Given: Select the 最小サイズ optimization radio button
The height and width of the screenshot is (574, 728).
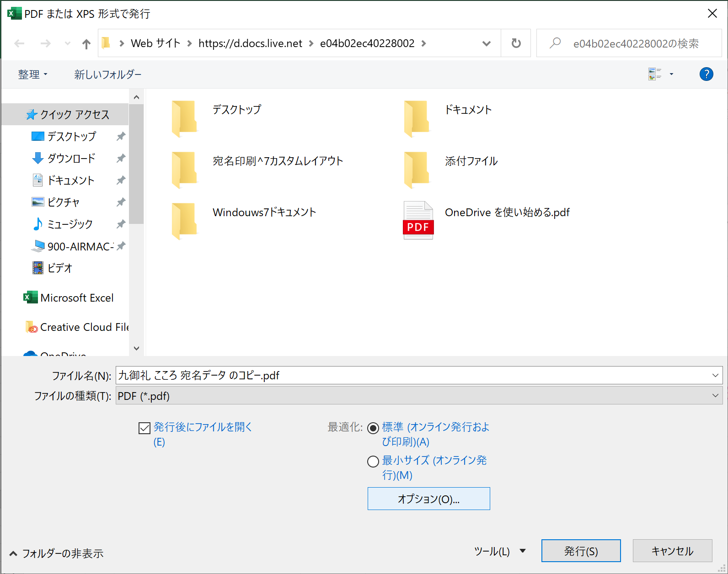Looking at the screenshot, I should 373,462.
